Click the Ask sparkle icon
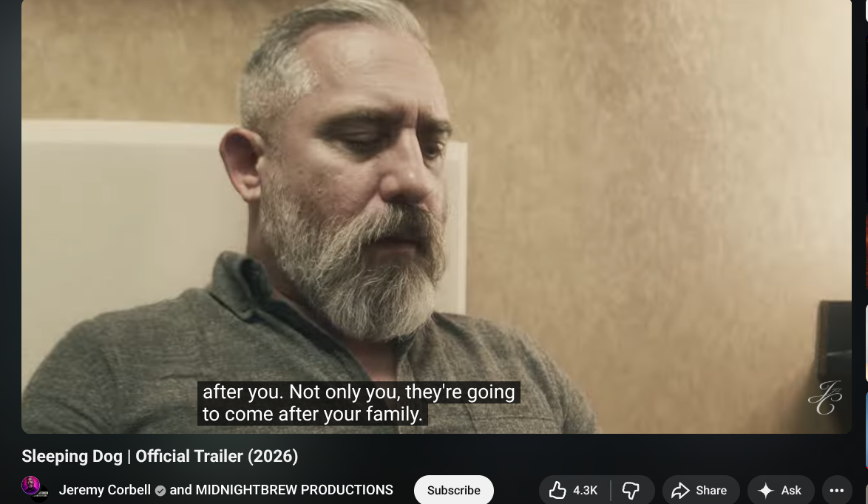868x504 pixels. point(765,490)
